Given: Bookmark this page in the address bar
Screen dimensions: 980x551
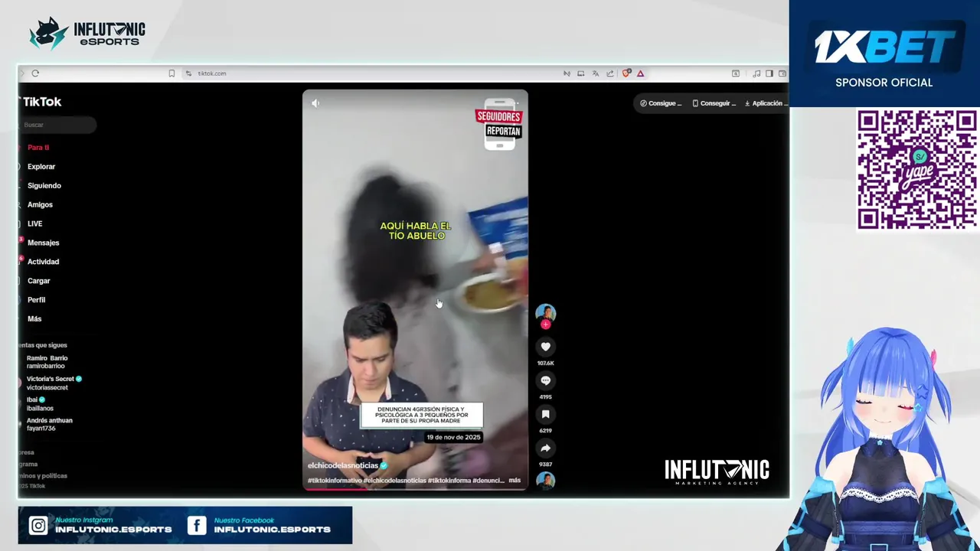Looking at the screenshot, I should click(x=171, y=73).
